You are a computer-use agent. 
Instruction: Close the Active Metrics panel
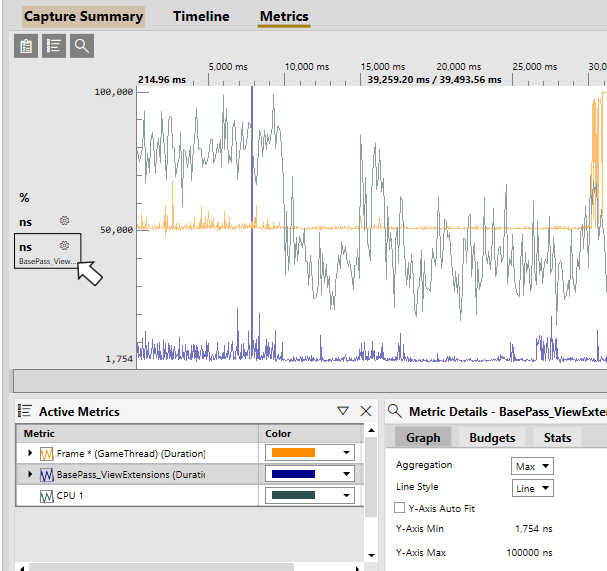point(366,411)
